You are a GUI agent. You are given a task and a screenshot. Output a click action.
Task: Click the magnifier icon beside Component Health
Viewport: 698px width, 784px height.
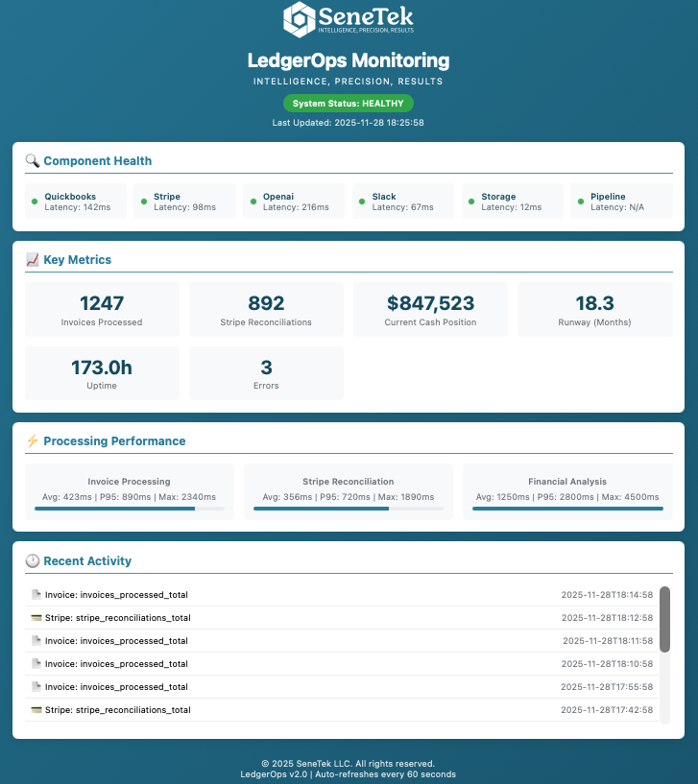(33, 160)
